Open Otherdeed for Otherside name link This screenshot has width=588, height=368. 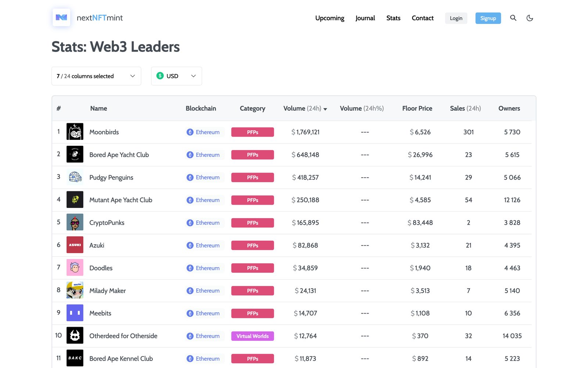(123, 336)
